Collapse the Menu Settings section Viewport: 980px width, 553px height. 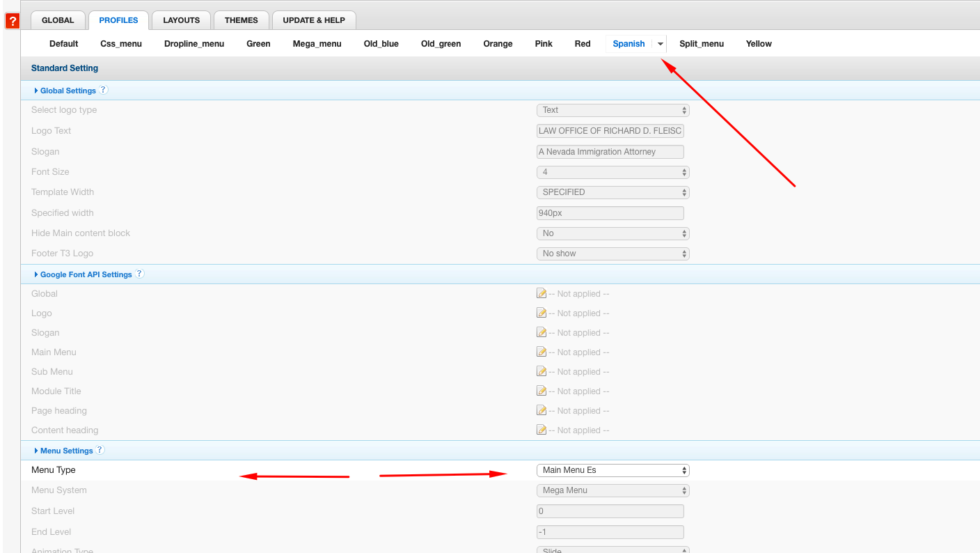pos(63,451)
